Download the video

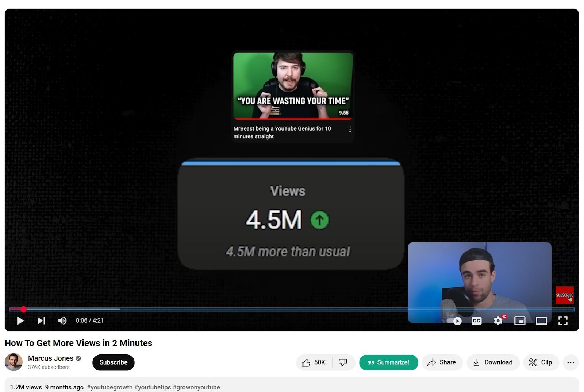[x=493, y=362]
